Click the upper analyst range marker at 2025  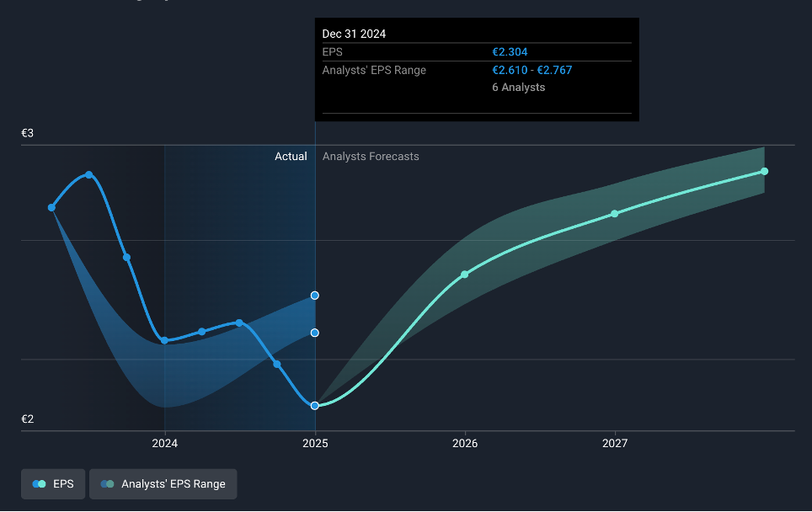(315, 296)
